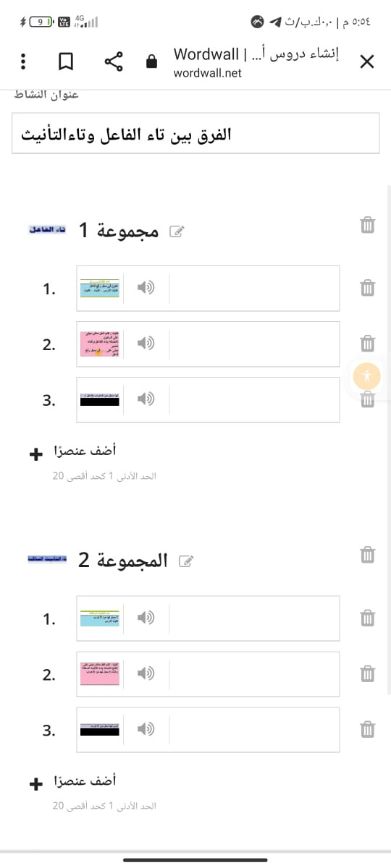
Task: Edit group 2 name using pencil icon
Action: point(186,561)
